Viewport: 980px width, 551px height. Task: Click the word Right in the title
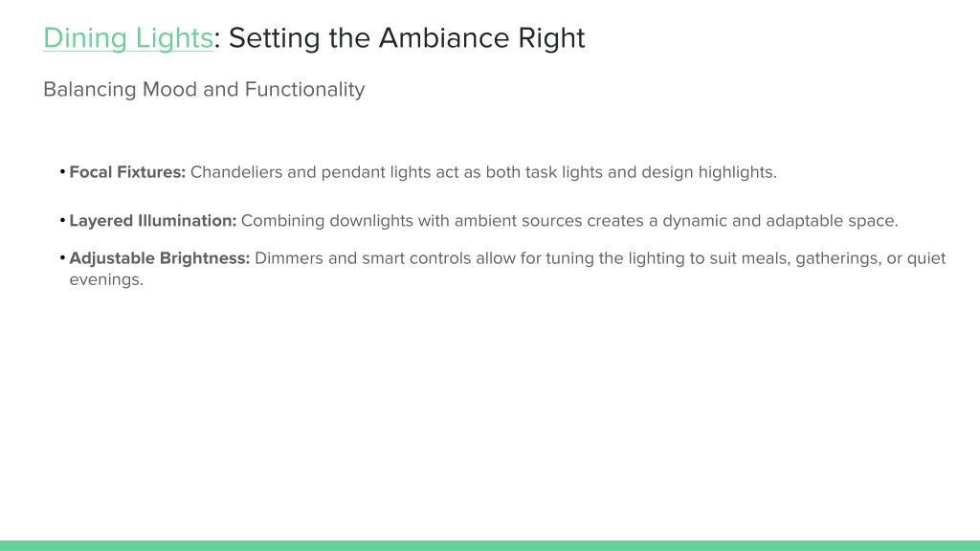551,39
